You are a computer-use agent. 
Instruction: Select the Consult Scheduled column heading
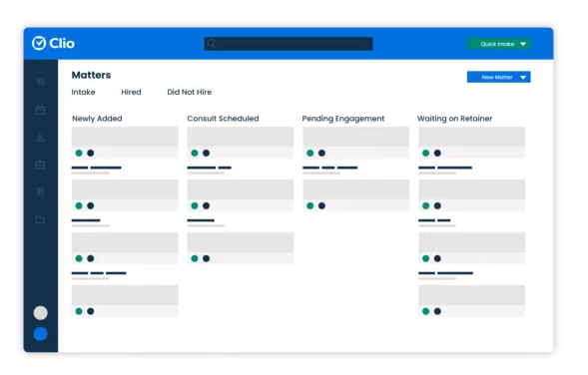click(224, 119)
